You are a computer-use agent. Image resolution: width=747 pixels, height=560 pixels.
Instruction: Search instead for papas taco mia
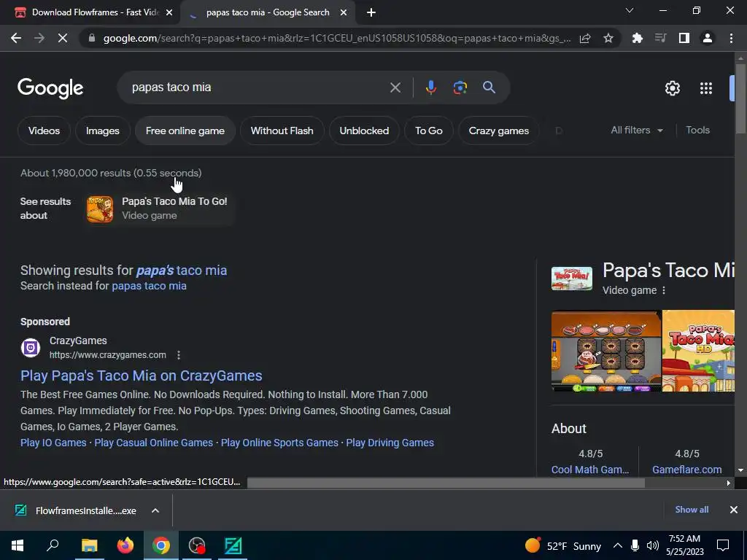[x=149, y=286]
